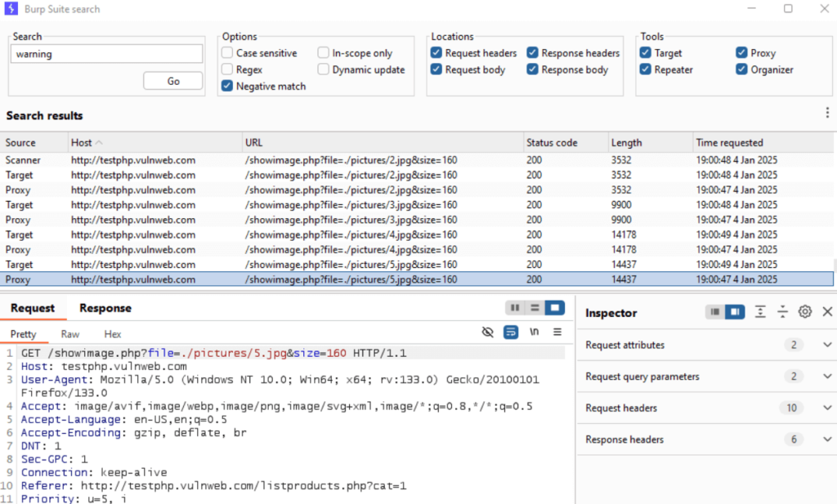
Task: Sort results by the Length column header
Action: click(x=650, y=142)
